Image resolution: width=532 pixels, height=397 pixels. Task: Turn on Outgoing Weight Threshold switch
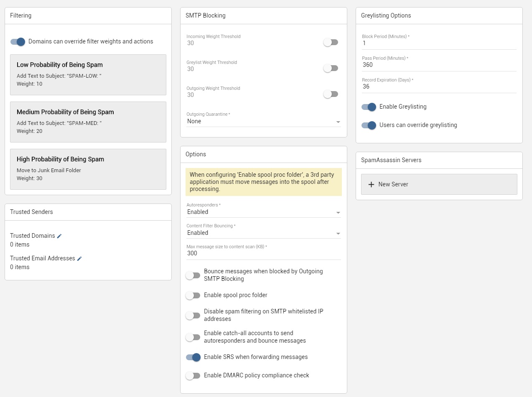pos(331,94)
